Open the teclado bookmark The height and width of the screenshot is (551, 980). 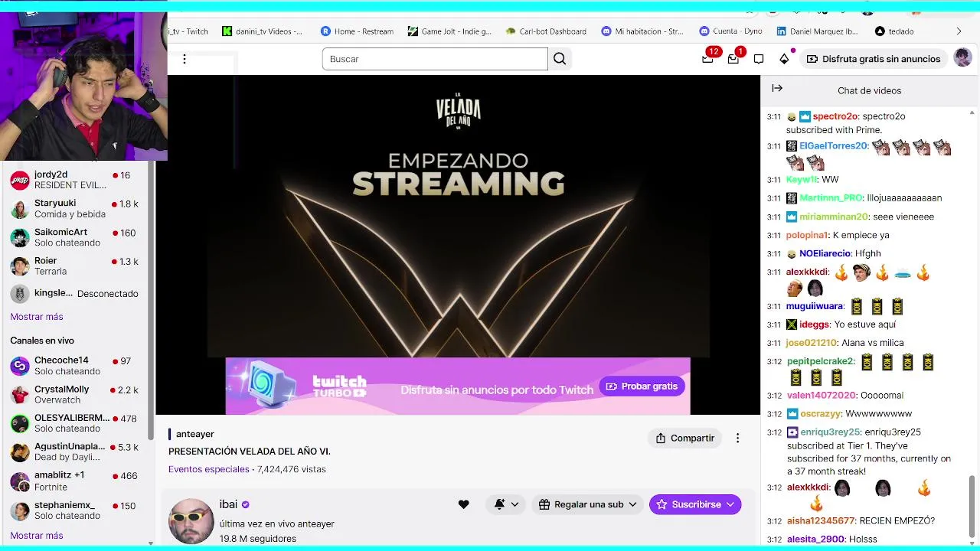coord(894,31)
